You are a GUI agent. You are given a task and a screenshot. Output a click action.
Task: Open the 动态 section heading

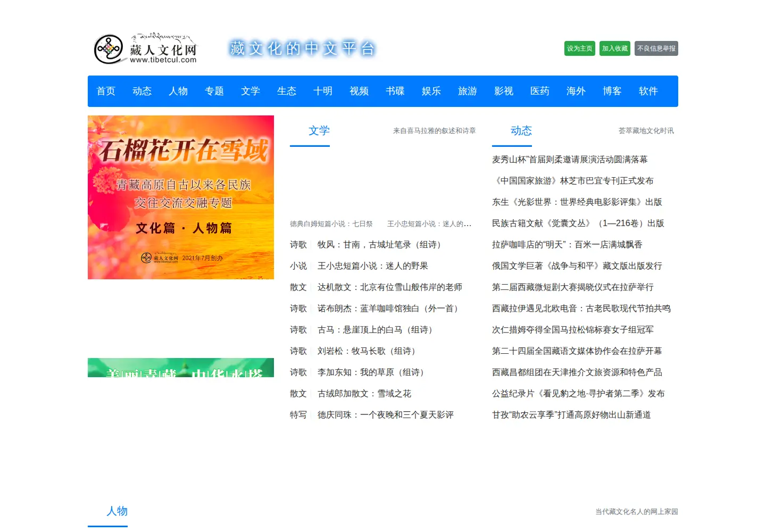pyautogui.click(x=521, y=131)
